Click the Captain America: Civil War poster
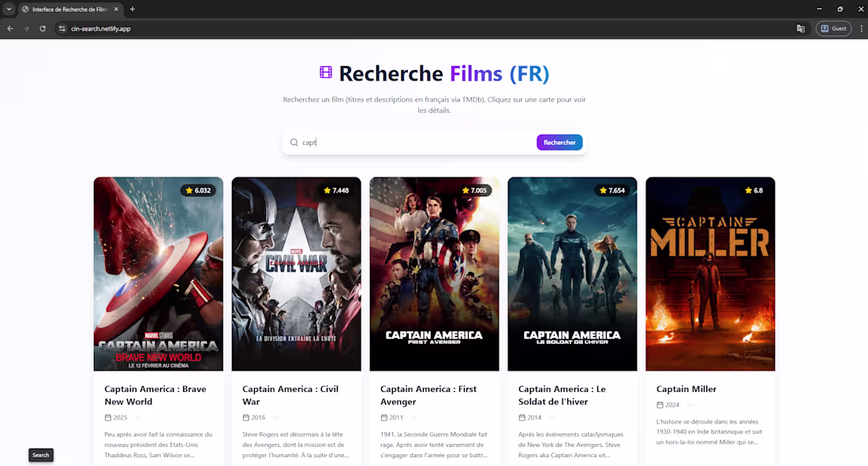Image resolution: width=868 pixels, height=466 pixels. point(296,273)
